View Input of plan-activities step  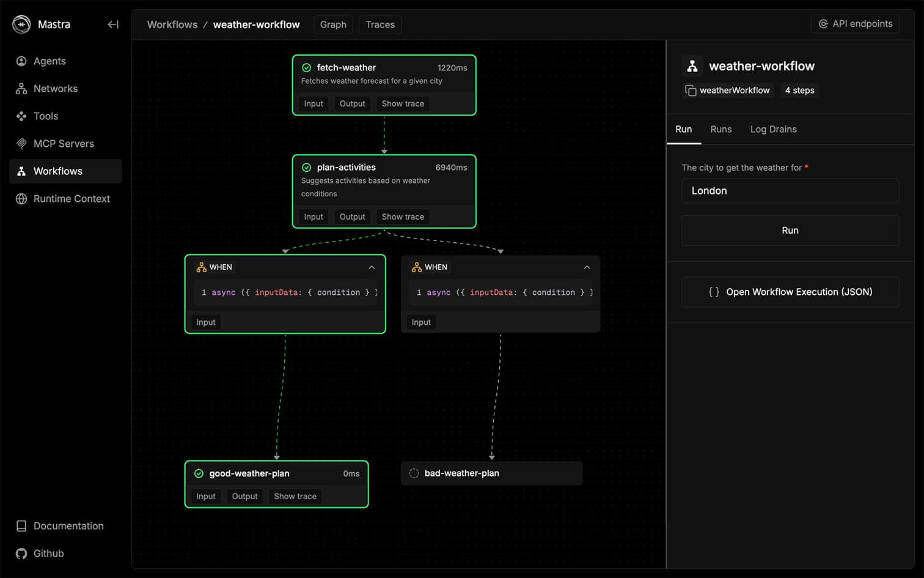[x=313, y=217]
